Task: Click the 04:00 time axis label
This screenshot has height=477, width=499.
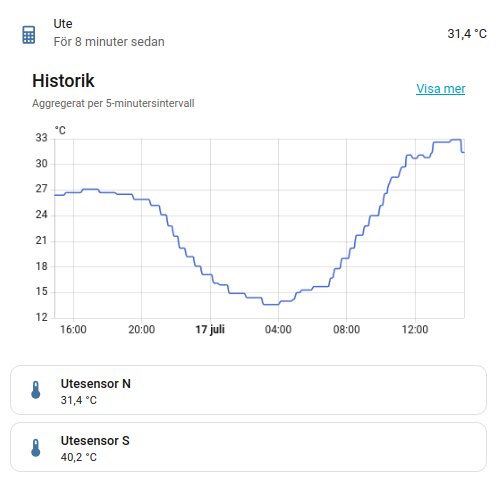Action: pos(278,329)
